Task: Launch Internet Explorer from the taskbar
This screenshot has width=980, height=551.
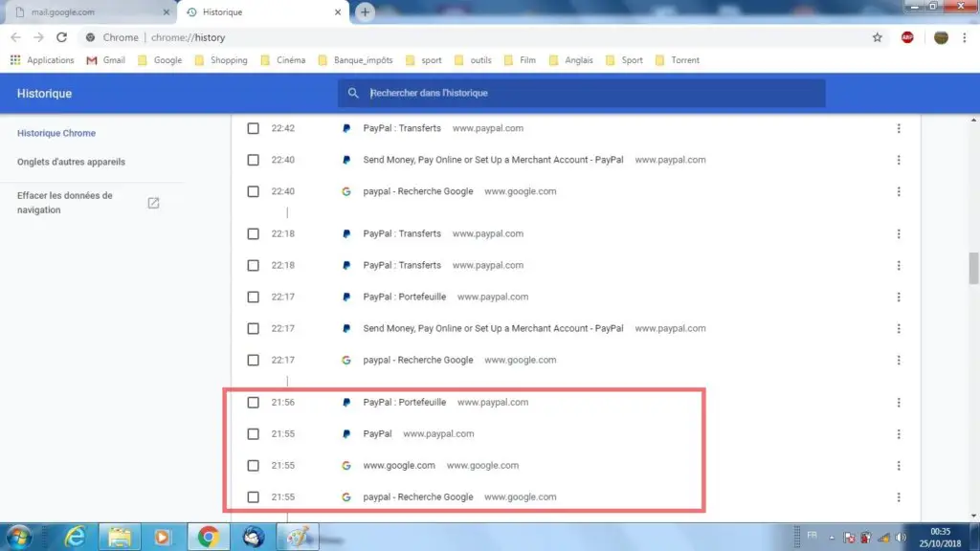Action: point(75,537)
